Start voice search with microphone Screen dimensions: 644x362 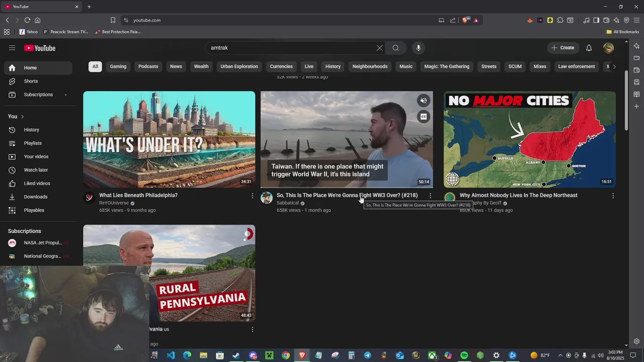[x=418, y=48]
